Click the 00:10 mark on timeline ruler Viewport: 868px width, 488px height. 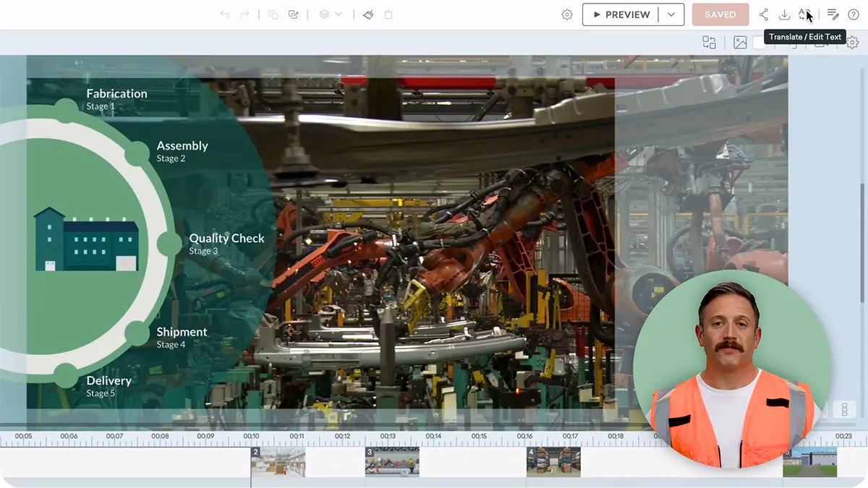(x=251, y=437)
